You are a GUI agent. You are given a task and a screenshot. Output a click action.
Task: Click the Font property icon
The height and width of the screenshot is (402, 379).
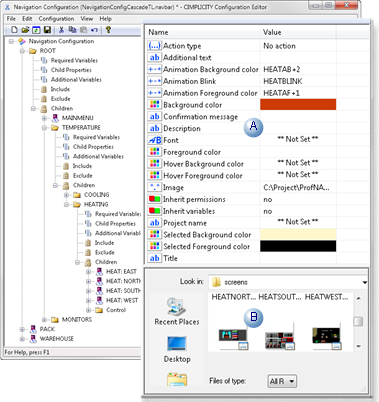point(154,140)
